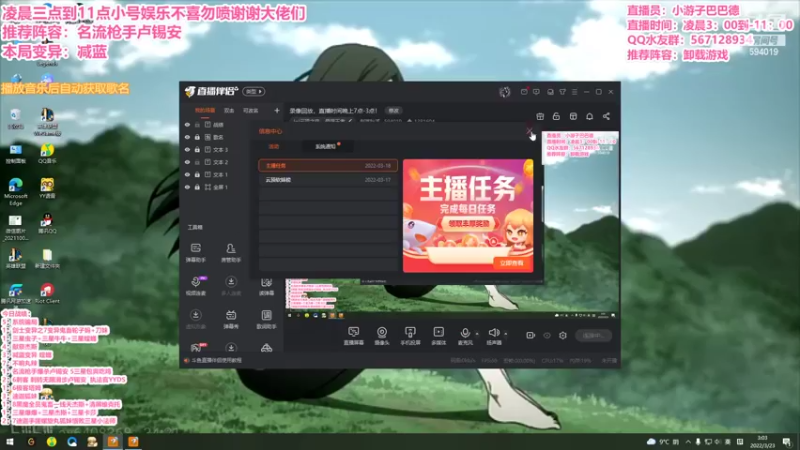This screenshot has width=800, height=450.
Task: Open the QQ音乐 desktop shortcut
Action: point(47,154)
